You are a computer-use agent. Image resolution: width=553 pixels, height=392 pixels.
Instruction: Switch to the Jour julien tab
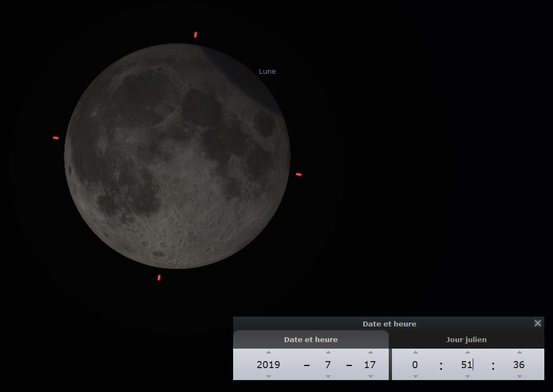(x=466, y=340)
